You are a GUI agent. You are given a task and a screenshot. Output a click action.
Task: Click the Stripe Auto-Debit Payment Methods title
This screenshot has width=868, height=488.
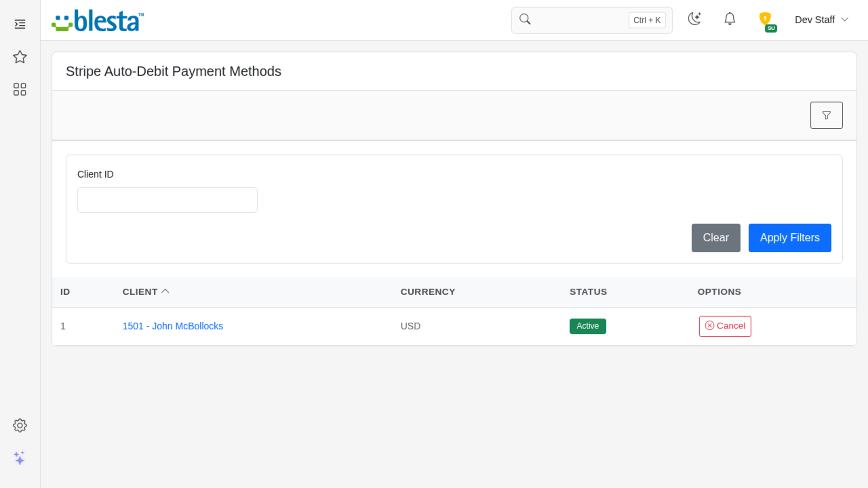[174, 71]
